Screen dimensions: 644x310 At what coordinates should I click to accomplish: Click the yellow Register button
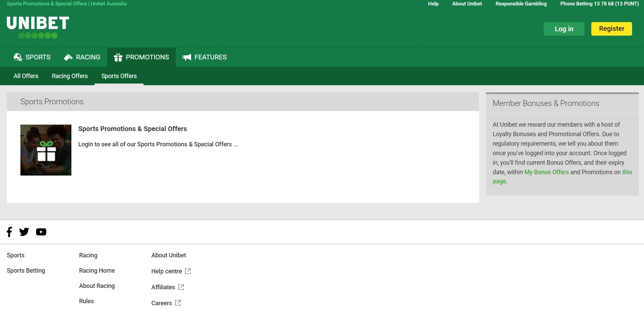tap(612, 29)
